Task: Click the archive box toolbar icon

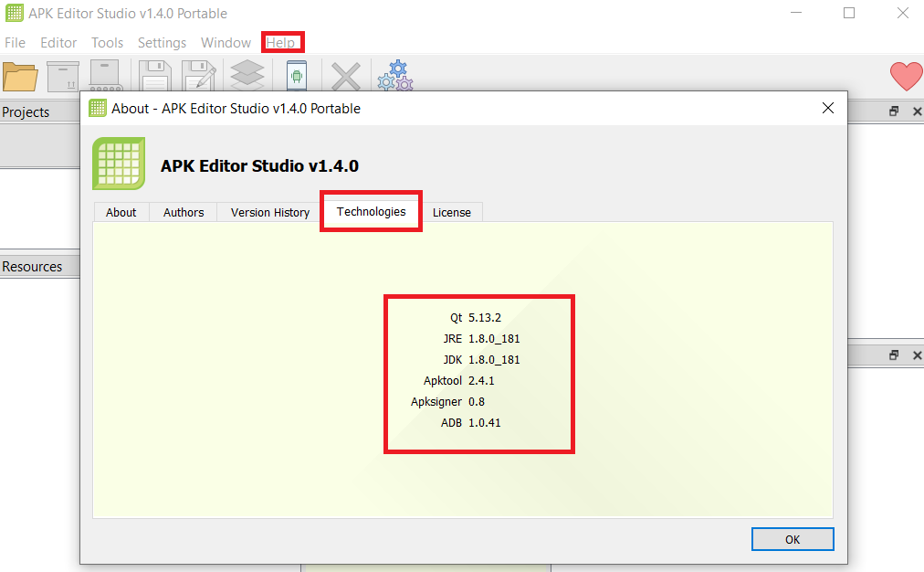Action: (63, 76)
